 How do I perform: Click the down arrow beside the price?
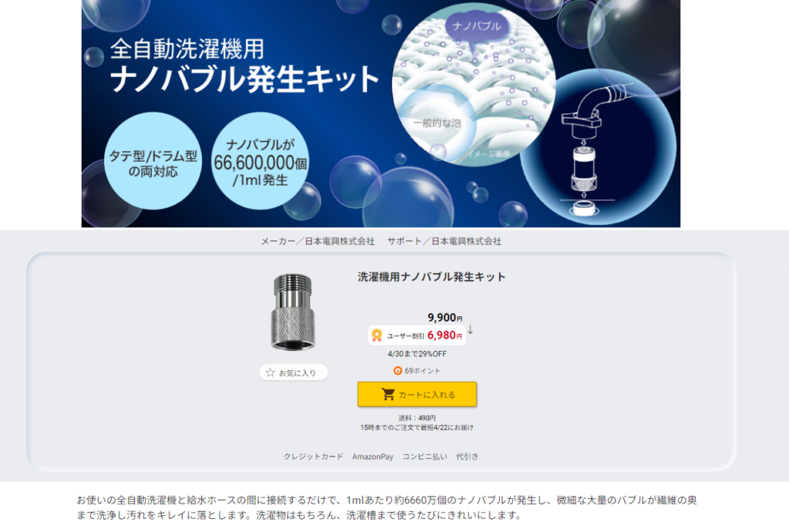[471, 330]
